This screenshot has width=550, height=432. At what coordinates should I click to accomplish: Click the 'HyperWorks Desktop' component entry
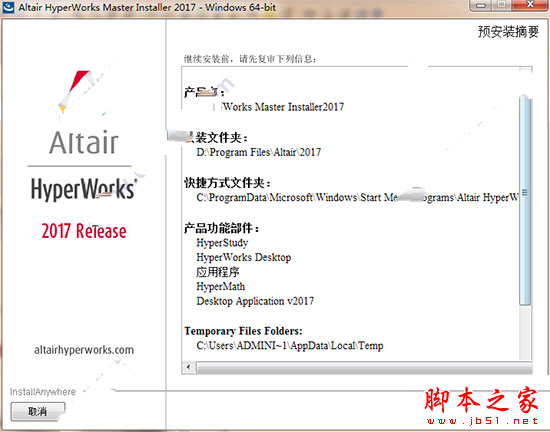coord(243,257)
